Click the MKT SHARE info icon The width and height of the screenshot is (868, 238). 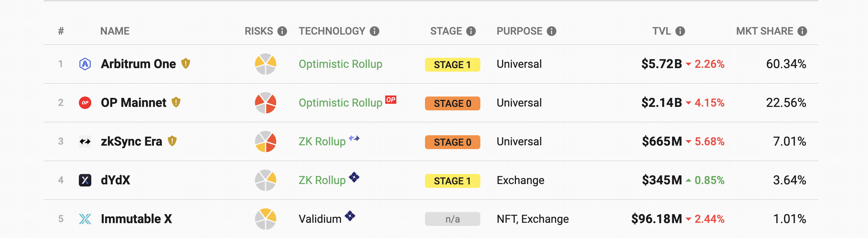point(802,31)
